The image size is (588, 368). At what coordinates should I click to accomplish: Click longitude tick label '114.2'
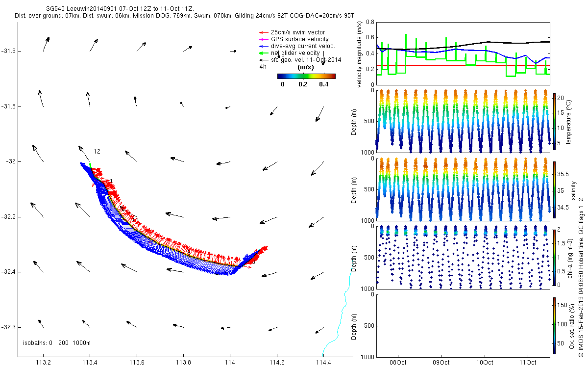(277, 363)
